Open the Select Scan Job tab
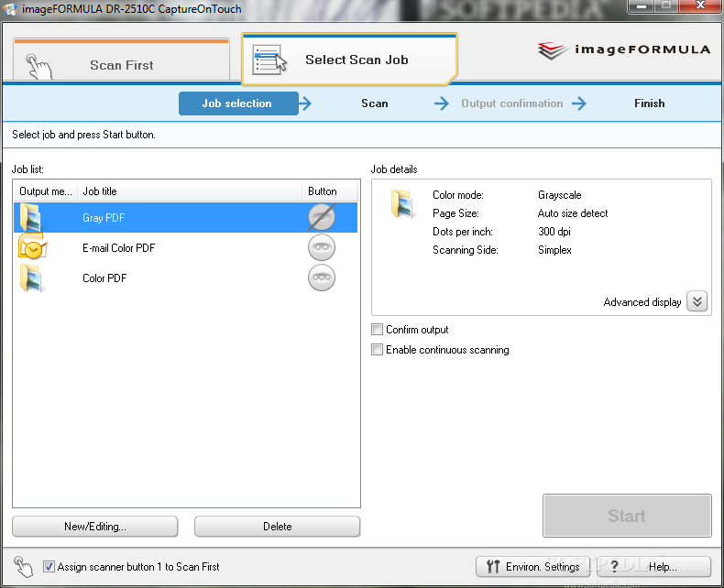The height and width of the screenshot is (588, 724). click(349, 60)
